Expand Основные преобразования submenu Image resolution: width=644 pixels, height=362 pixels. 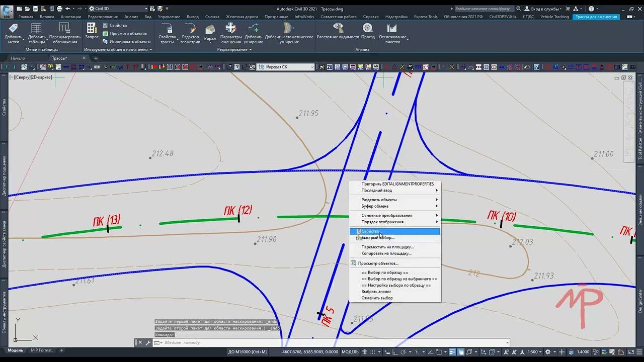pyautogui.click(x=395, y=216)
